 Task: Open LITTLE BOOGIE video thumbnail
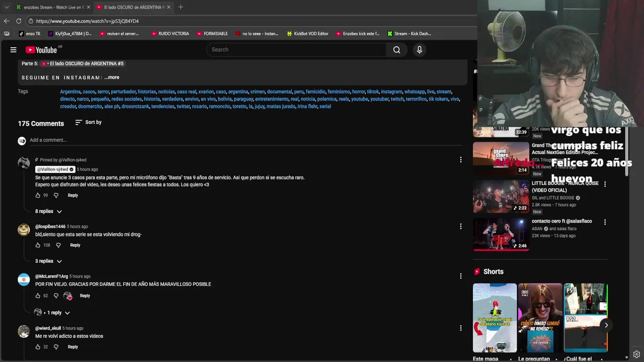[x=501, y=197]
